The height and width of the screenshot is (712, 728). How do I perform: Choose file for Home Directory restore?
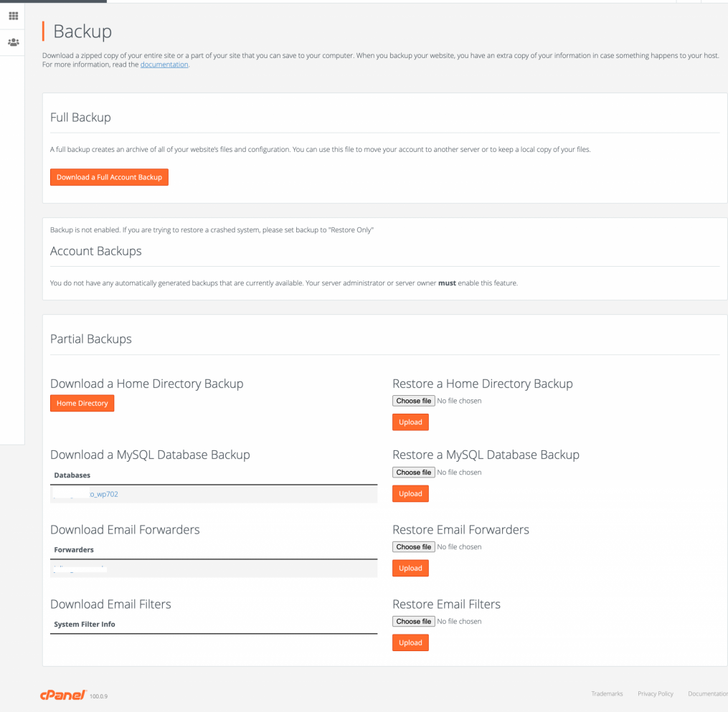(x=413, y=401)
